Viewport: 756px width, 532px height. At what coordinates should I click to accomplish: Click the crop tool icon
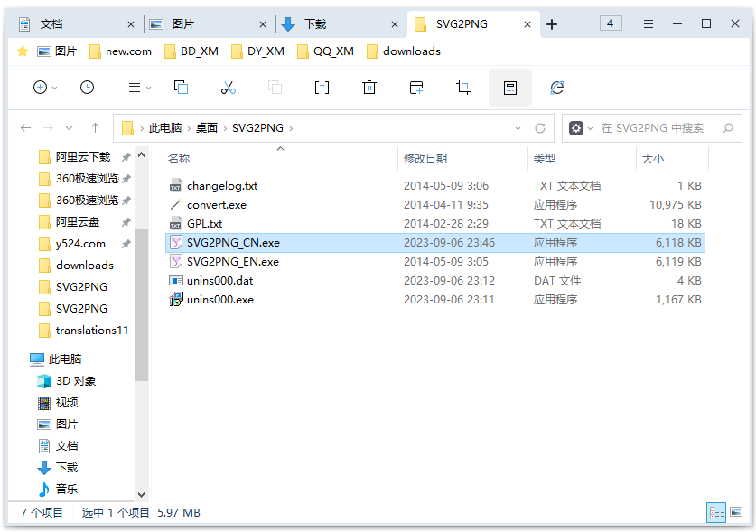(x=462, y=88)
